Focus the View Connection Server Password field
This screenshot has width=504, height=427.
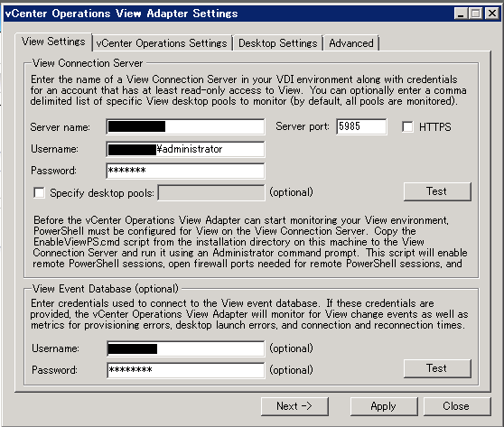[x=185, y=171]
